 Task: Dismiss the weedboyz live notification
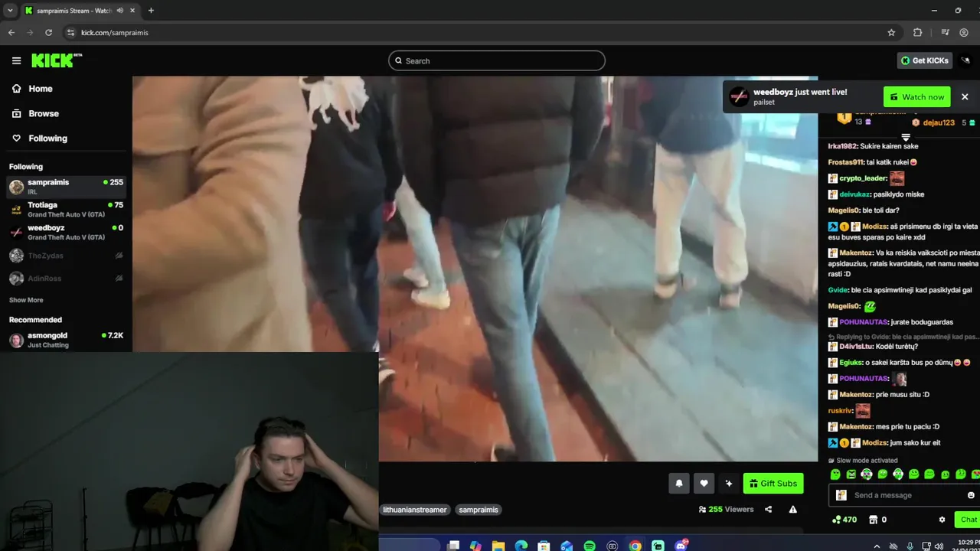(965, 97)
